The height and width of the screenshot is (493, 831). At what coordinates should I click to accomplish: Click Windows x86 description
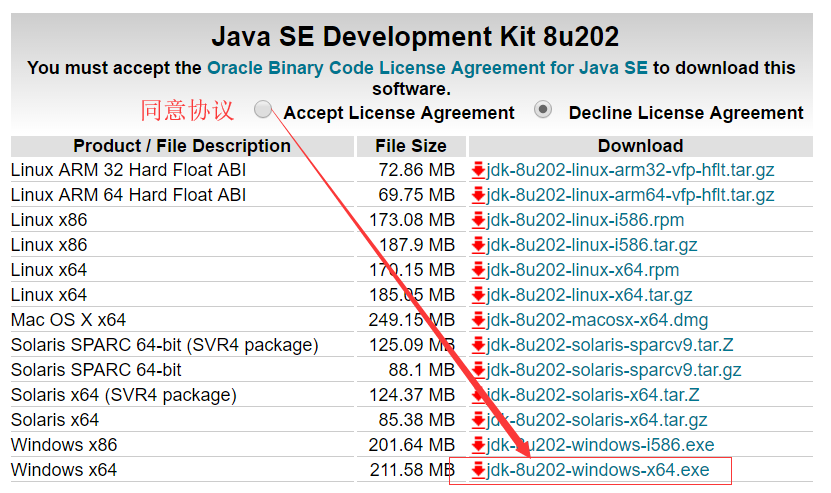tap(64, 445)
